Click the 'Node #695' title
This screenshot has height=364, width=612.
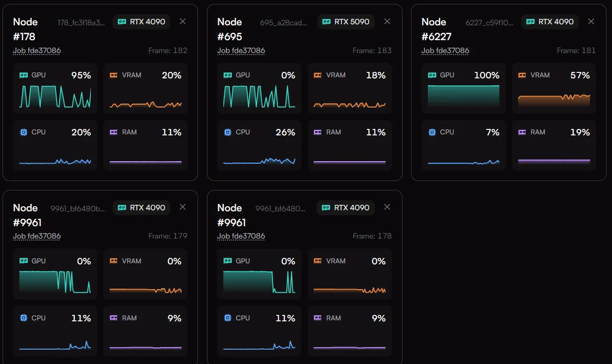coord(230,29)
